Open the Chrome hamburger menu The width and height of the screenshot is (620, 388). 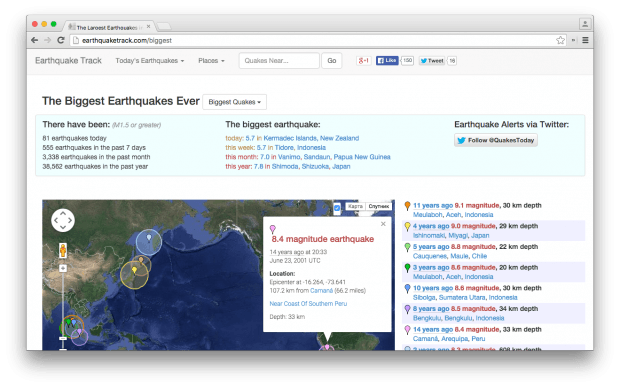point(585,40)
